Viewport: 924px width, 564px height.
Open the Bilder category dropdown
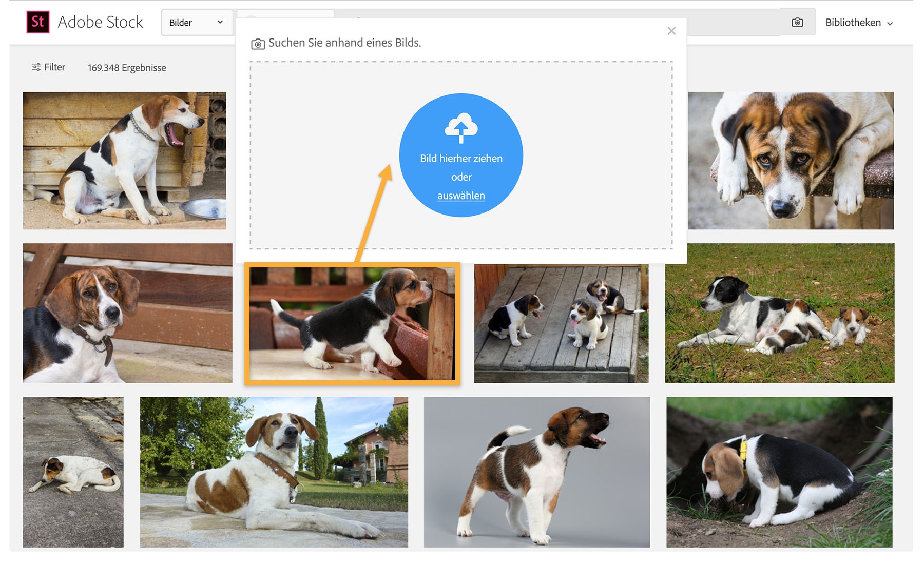click(197, 23)
